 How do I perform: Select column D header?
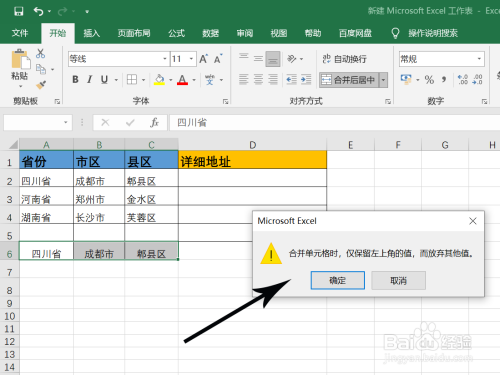coord(252,145)
